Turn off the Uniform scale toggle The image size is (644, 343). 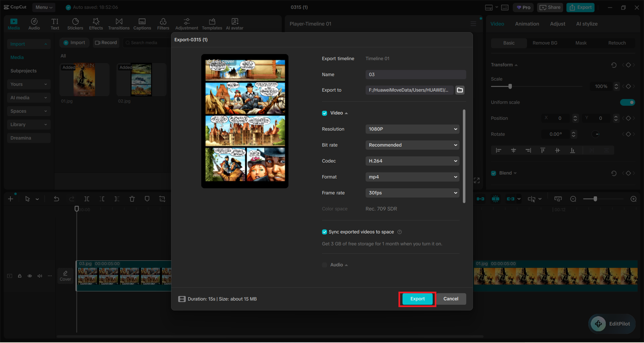(x=628, y=102)
